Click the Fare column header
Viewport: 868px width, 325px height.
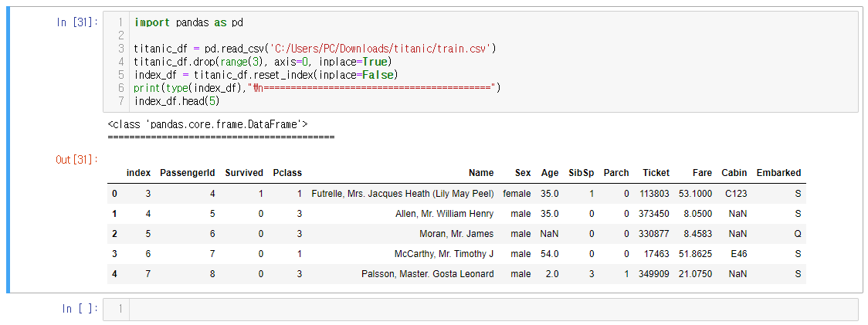click(702, 173)
